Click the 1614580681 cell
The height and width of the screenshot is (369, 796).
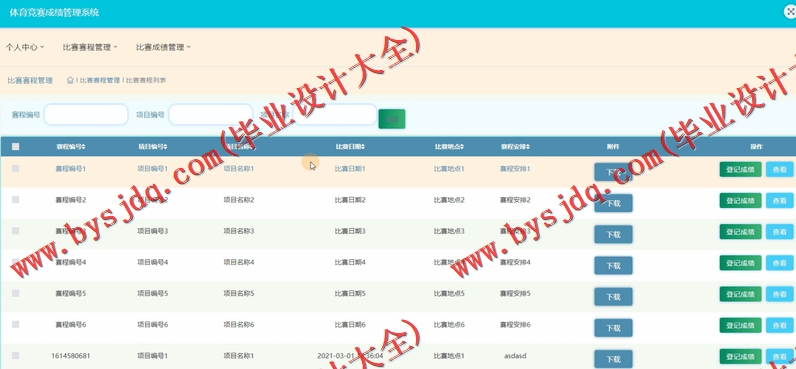click(x=71, y=356)
